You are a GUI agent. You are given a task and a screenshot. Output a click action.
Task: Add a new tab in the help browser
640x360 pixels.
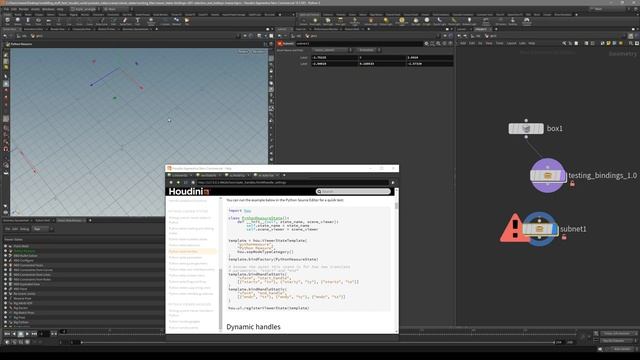pos(284,175)
